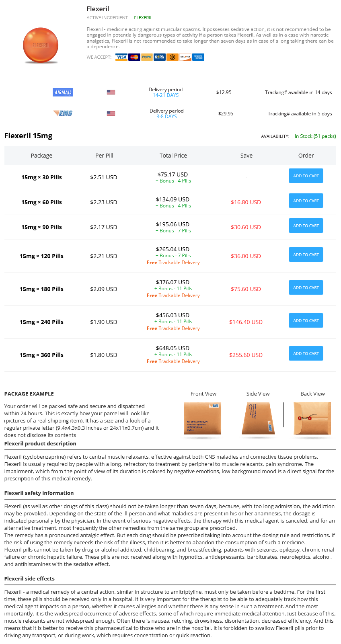
Task: Add the 15mg × 360 Pills package to cart
Action: click(306, 354)
